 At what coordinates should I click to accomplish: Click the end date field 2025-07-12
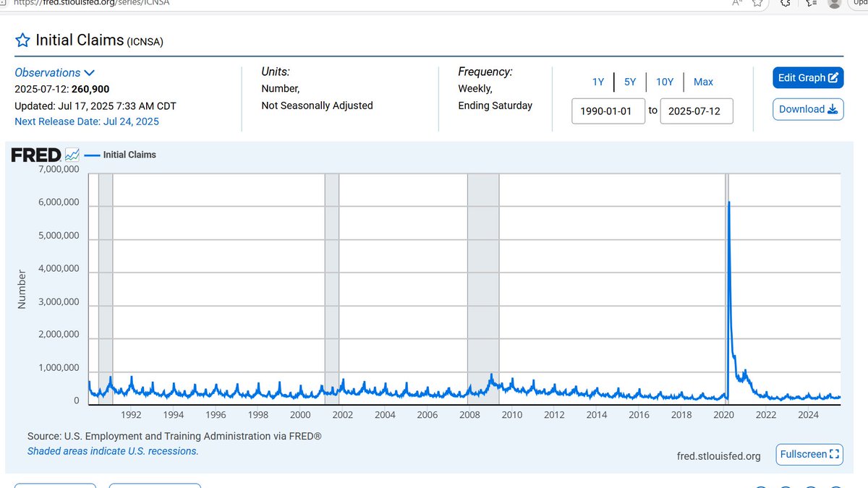point(697,111)
